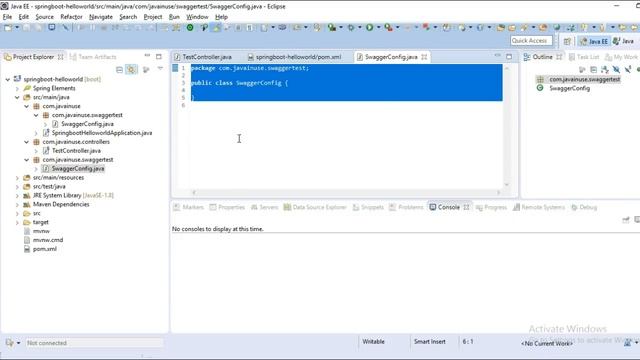
Task: Click the editor vertical scrollbar
Action: click(507, 127)
